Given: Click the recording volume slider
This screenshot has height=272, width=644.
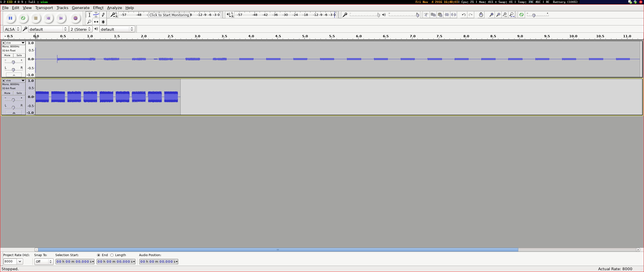Looking at the screenshot, I should (x=365, y=15).
